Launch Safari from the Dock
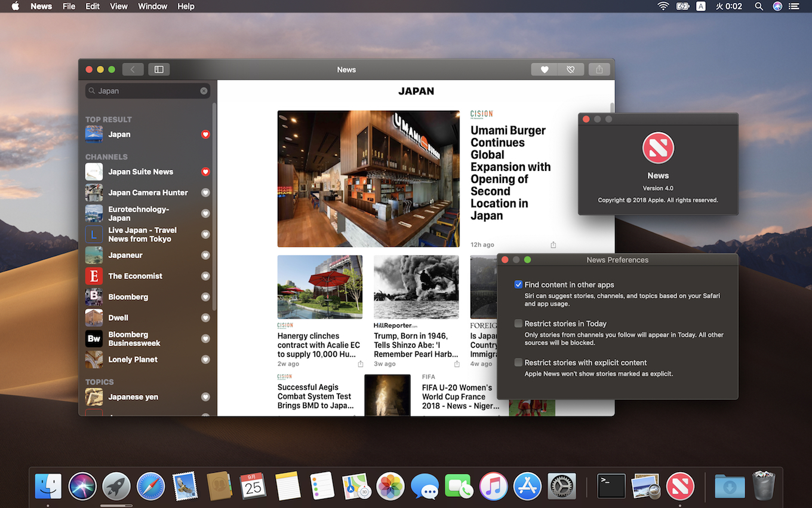The image size is (812, 508). pyautogui.click(x=150, y=486)
